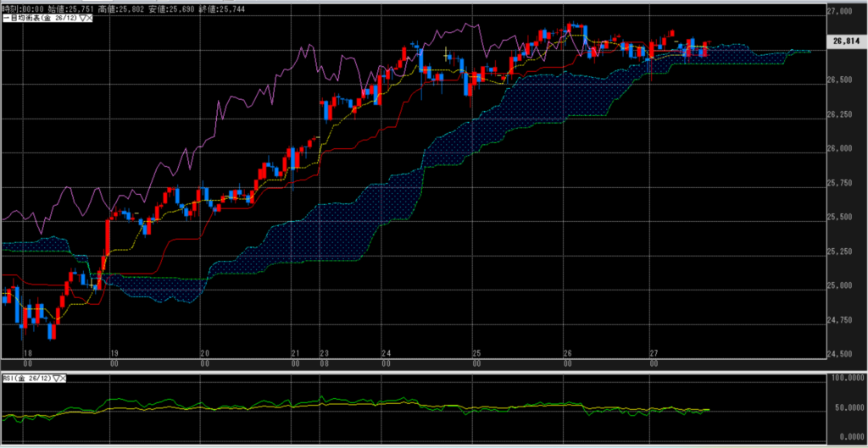This screenshot has width=868, height=448.
Task: Click date 27 on the time axis
Action: click(x=653, y=354)
